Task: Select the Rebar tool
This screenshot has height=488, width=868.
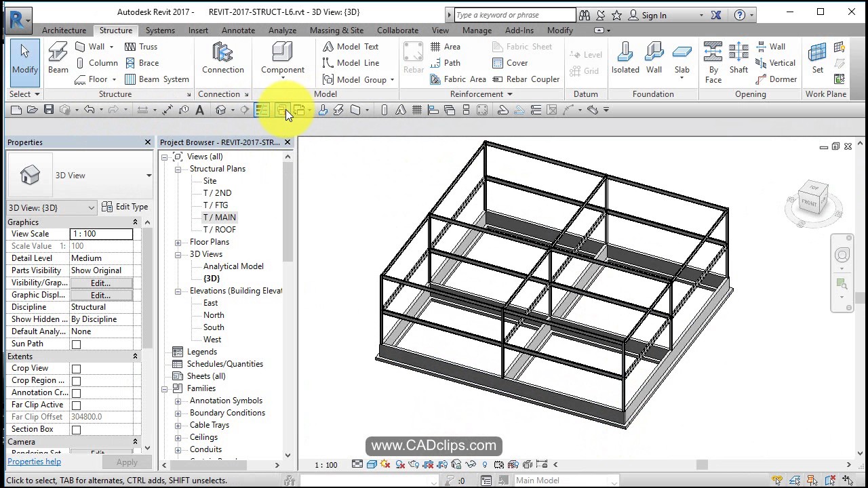Action: (x=413, y=58)
